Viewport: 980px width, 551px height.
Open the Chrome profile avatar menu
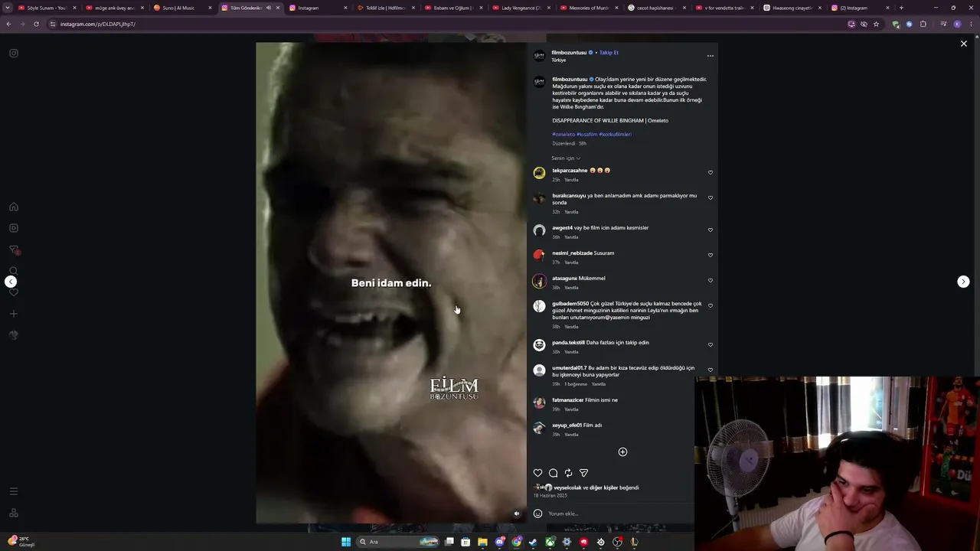pyautogui.click(x=957, y=24)
